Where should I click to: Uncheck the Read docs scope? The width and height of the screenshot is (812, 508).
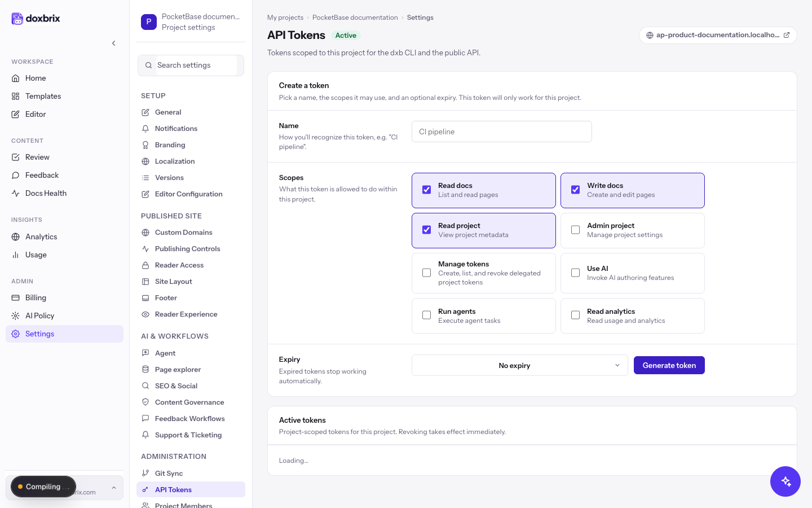[427, 190]
